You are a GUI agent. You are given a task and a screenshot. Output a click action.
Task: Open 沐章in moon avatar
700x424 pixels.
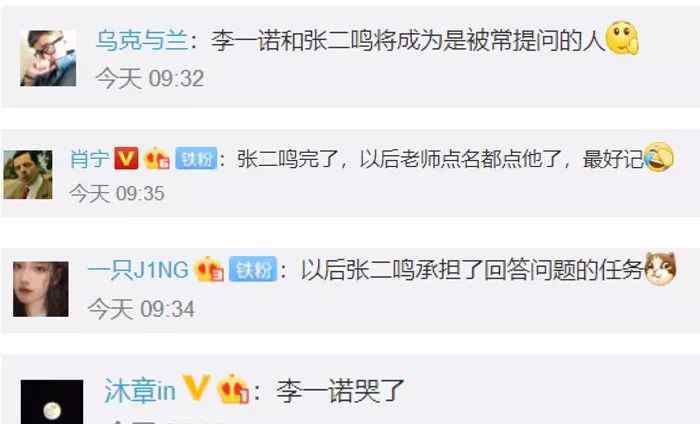pyautogui.click(x=52, y=402)
